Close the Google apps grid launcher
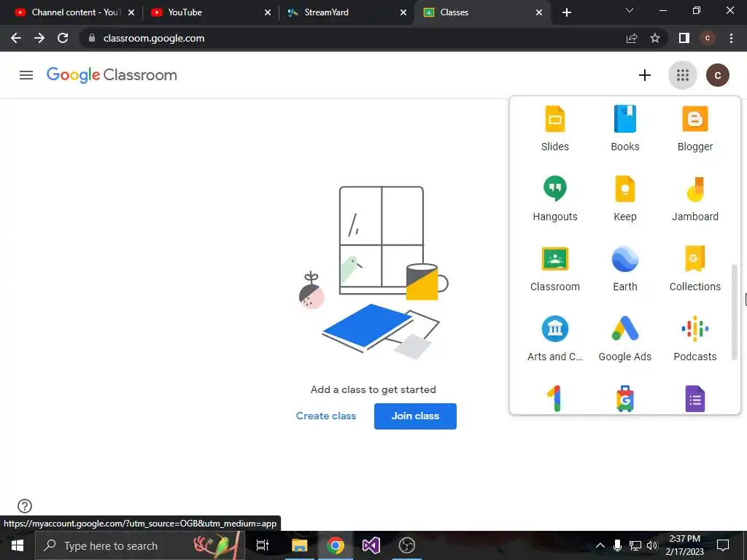 point(683,75)
